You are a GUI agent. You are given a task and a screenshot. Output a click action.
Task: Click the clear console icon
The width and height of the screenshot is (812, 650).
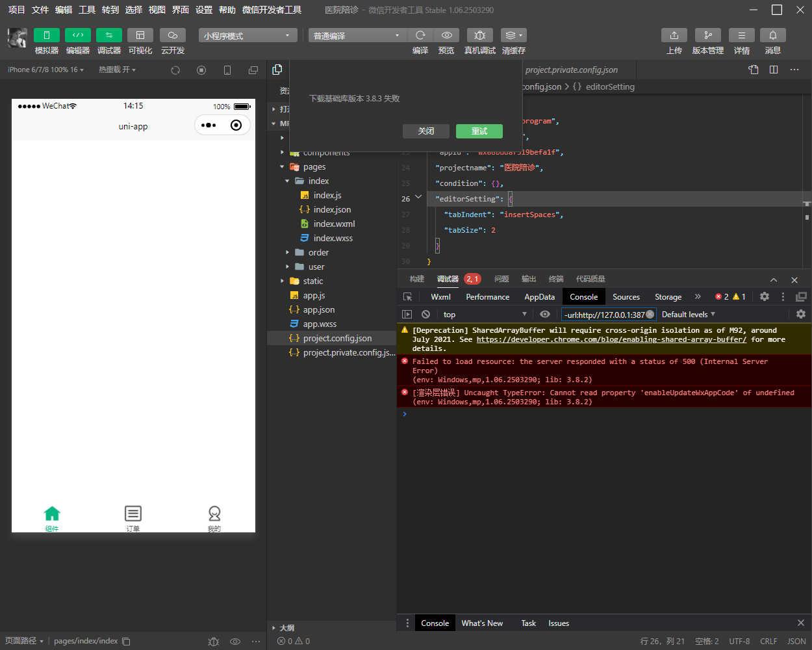[425, 315]
